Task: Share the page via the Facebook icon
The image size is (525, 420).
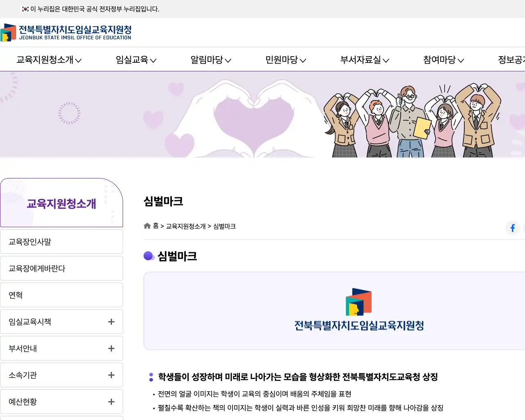Action: click(x=513, y=228)
